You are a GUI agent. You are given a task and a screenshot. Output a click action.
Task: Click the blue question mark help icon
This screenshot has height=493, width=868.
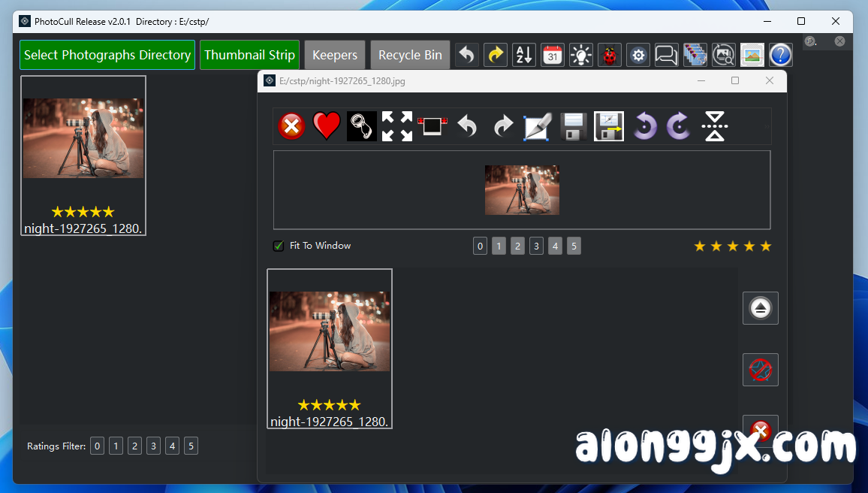click(780, 55)
